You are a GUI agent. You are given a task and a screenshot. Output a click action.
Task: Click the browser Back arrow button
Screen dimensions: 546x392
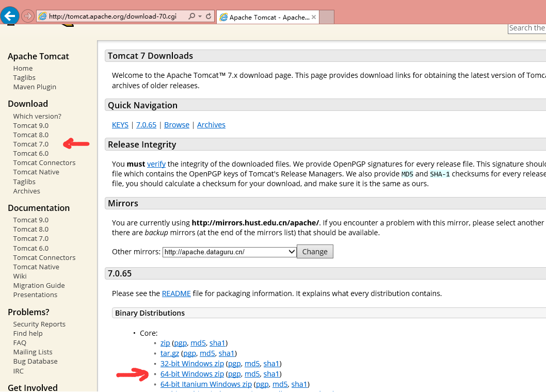[10, 15]
